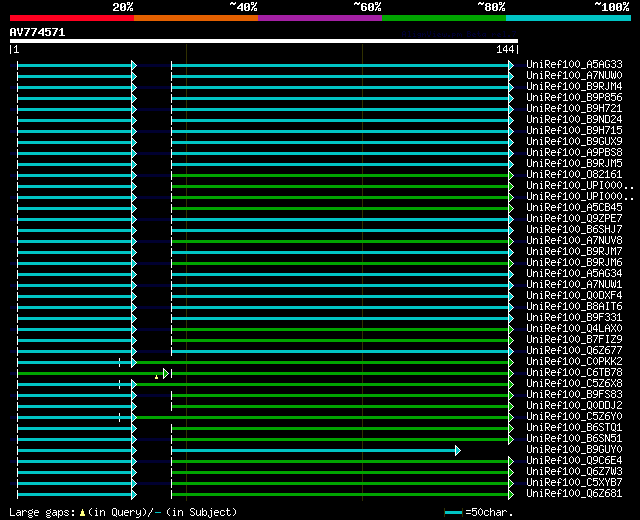Click the cyan 50char scale bar in the legend

(453, 512)
